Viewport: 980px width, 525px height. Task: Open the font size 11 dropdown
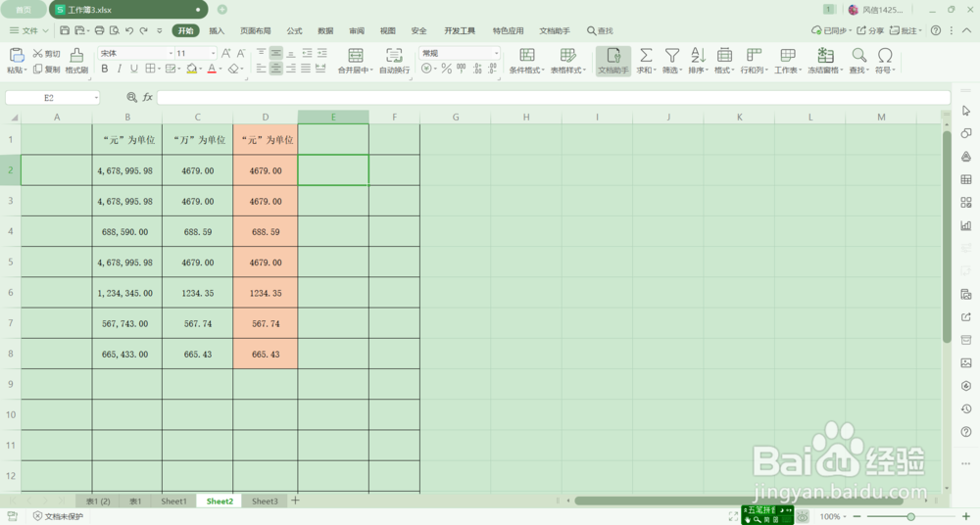pyautogui.click(x=213, y=53)
